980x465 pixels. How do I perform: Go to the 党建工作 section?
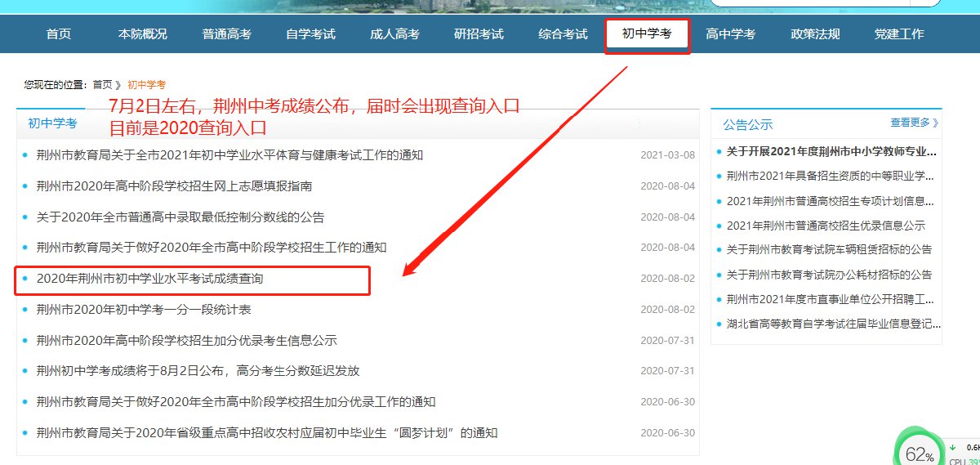pos(899,34)
